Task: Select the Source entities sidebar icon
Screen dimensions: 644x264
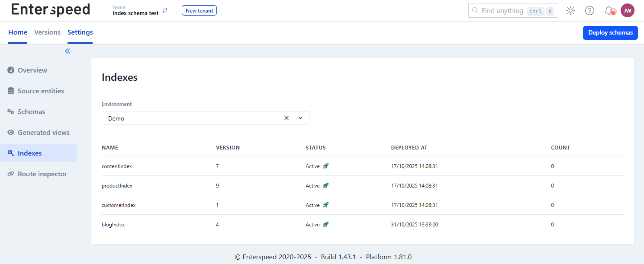Action: [x=10, y=91]
